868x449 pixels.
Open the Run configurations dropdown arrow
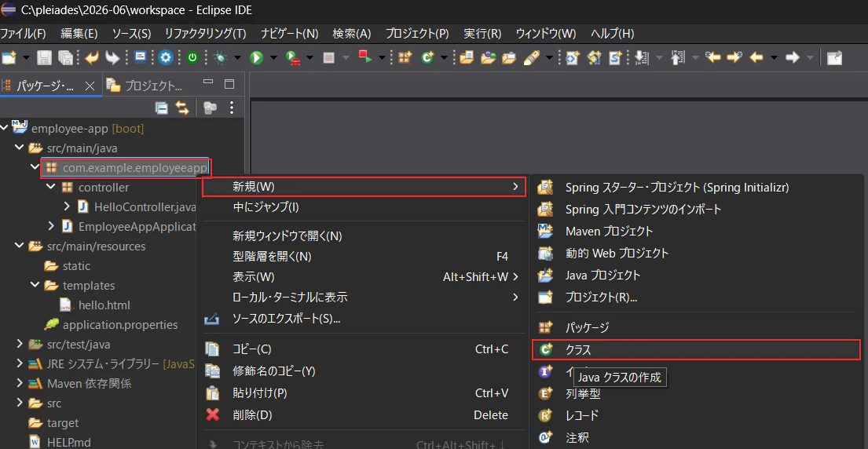click(x=273, y=57)
